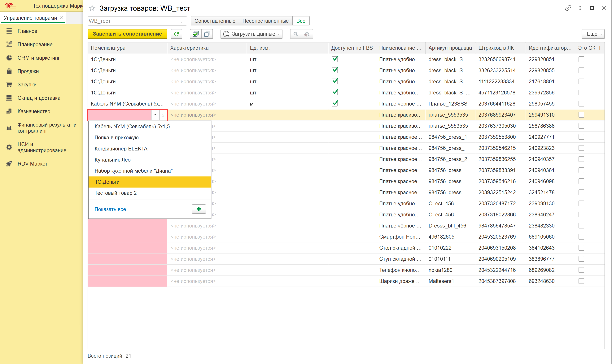This screenshot has width=612, height=364.
Task: Click the Показать все link
Action: [x=110, y=209]
